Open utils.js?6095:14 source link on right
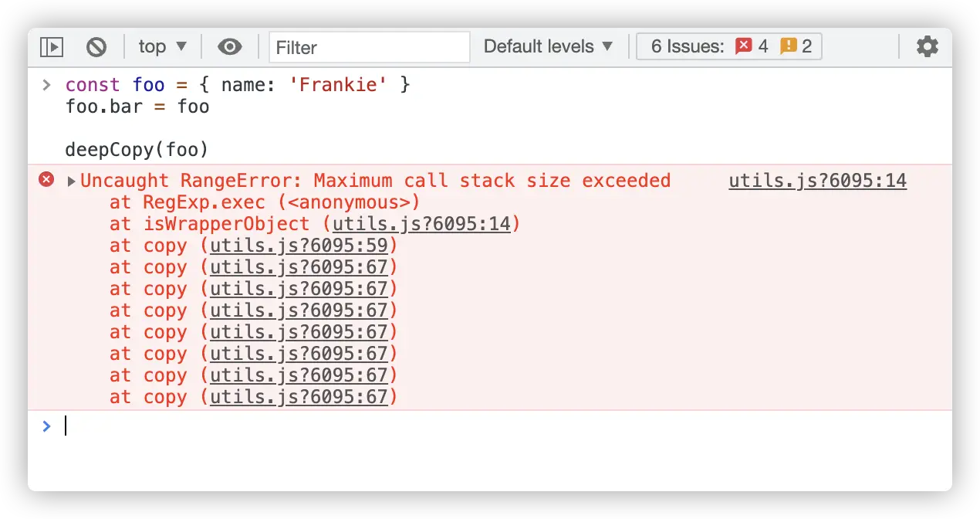Screen dimensions: 980x519 [817, 181]
